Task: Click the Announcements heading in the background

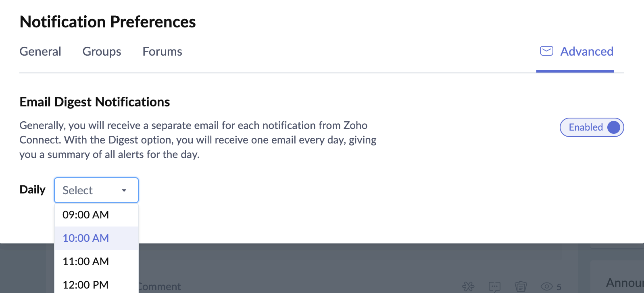Action: pos(624,283)
